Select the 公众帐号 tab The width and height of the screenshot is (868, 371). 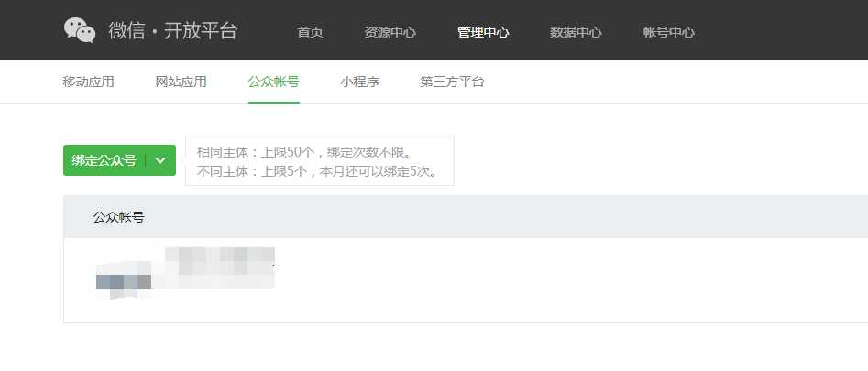pos(274,82)
